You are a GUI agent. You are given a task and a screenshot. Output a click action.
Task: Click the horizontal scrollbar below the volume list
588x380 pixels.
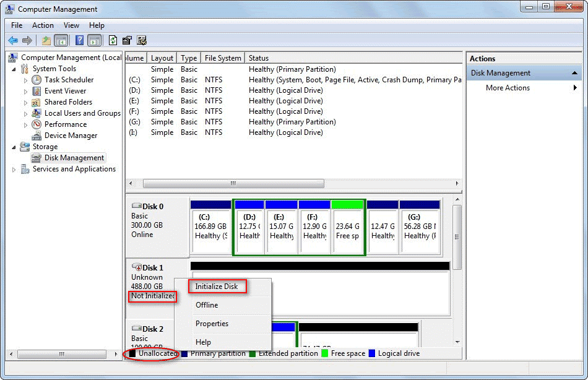233,183
